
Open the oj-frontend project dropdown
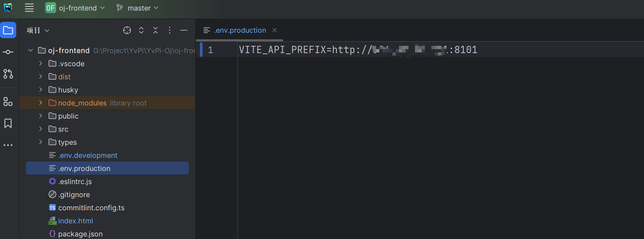75,8
